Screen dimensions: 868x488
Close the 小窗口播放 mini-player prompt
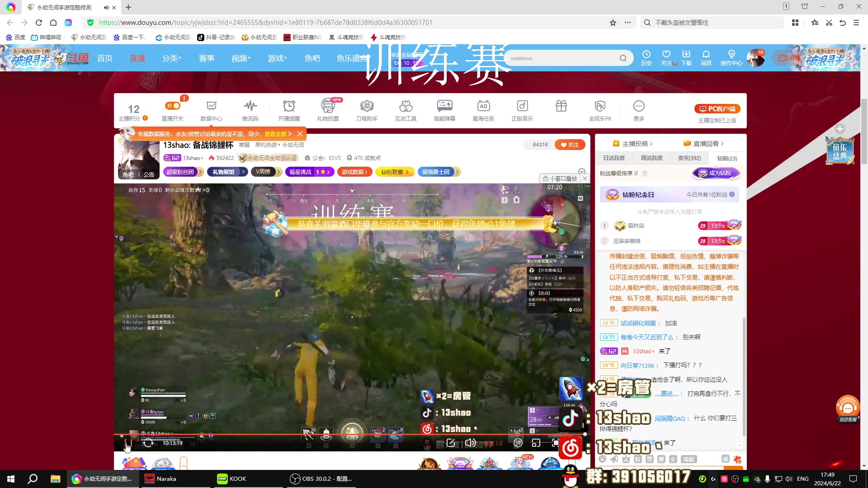(x=585, y=178)
